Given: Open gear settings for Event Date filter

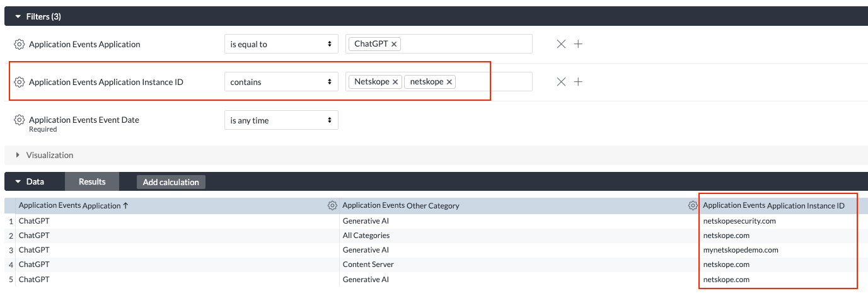Looking at the screenshot, I should click(19, 120).
